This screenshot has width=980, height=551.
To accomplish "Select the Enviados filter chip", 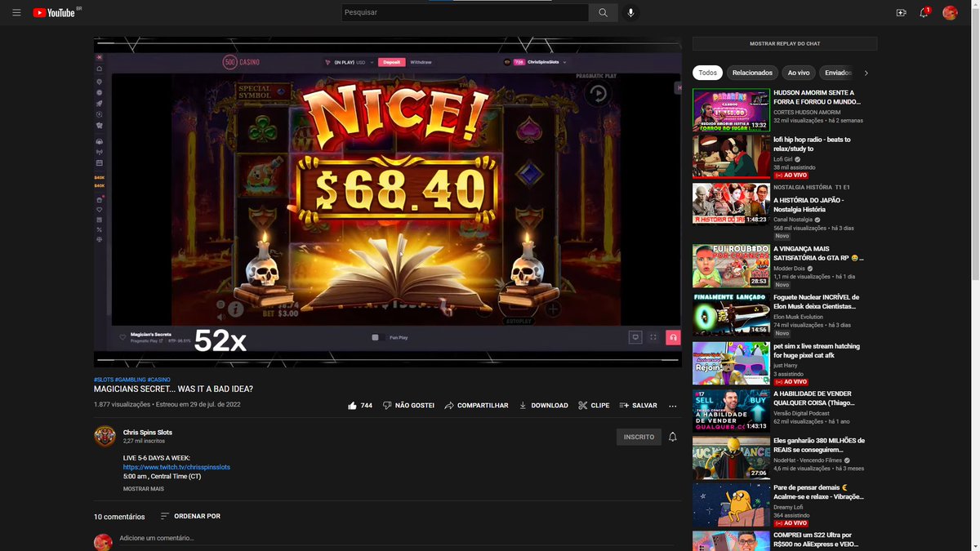I will [837, 73].
